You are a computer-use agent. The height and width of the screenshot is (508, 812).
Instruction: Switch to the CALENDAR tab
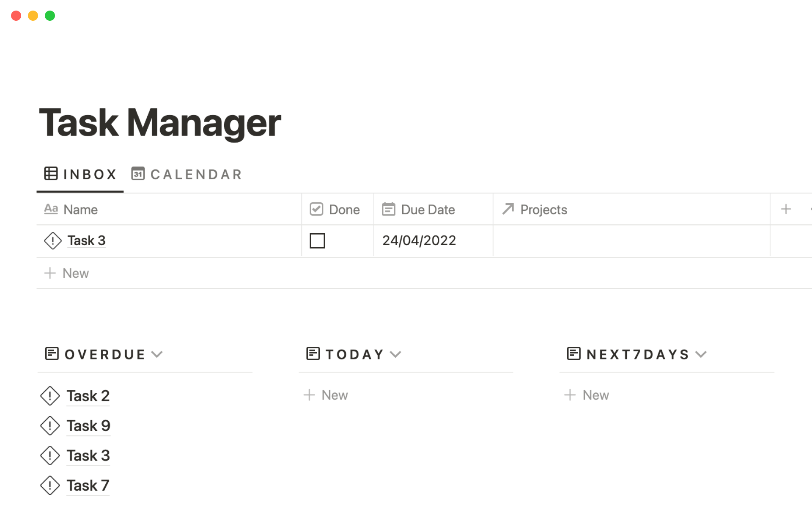click(x=186, y=174)
